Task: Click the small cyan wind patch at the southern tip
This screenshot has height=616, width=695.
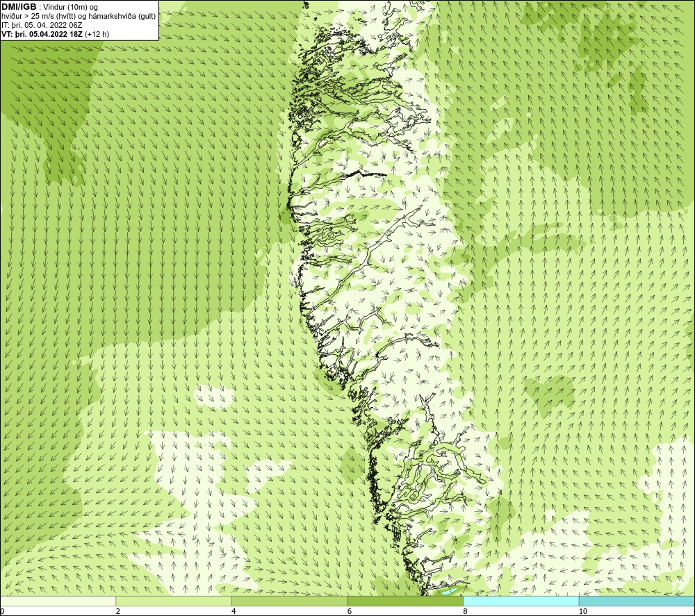Action: point(449,591)
